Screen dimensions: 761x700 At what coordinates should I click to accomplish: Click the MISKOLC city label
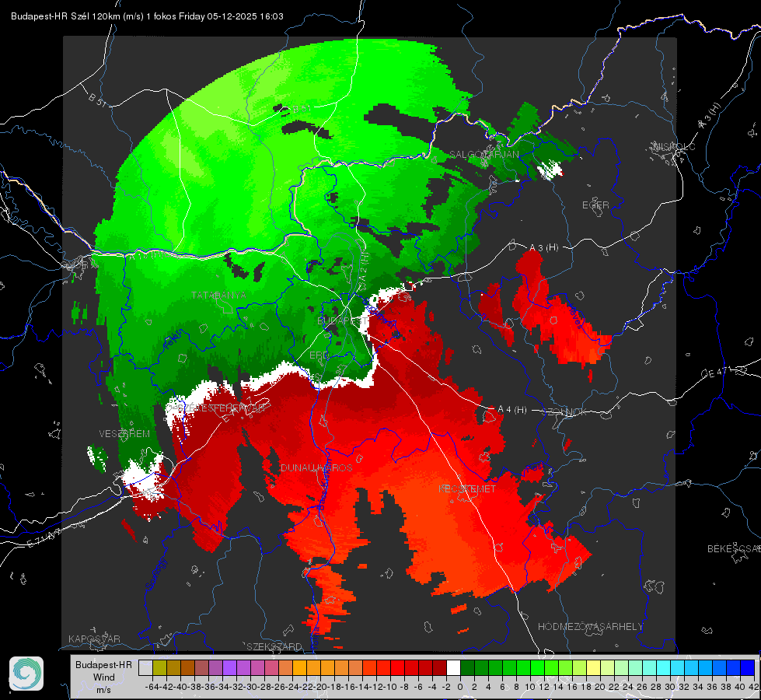click(674, 146)
